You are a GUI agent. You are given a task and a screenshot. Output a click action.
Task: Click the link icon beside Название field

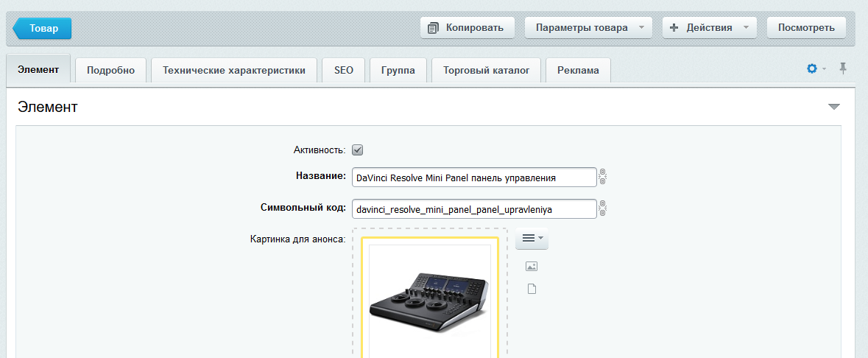tap(602, 178)
